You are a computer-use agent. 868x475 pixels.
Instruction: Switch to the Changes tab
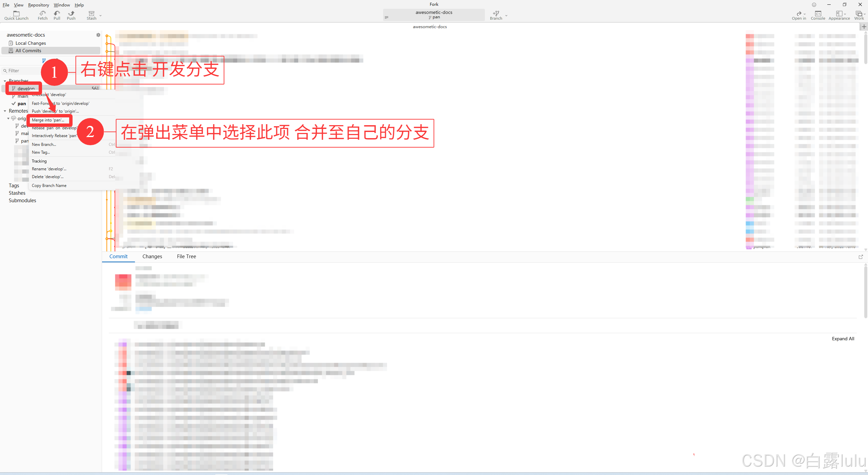[x=152, y=256]
